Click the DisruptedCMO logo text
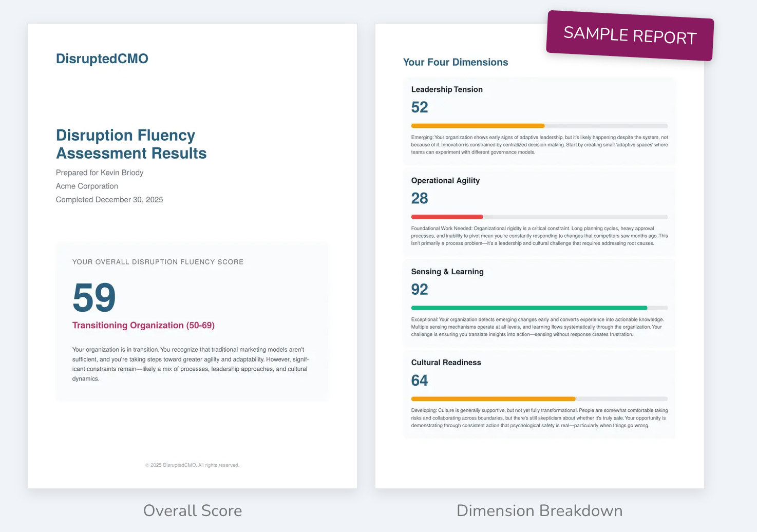The width and height of the screenshot is (757, 532). coord(102,59)
